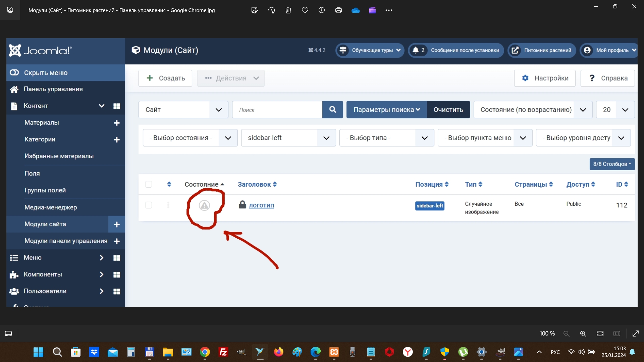Viewport: 644px width, 362px height.
Task: Click the print icon in viewer toolbar
Action: (338, 10)
